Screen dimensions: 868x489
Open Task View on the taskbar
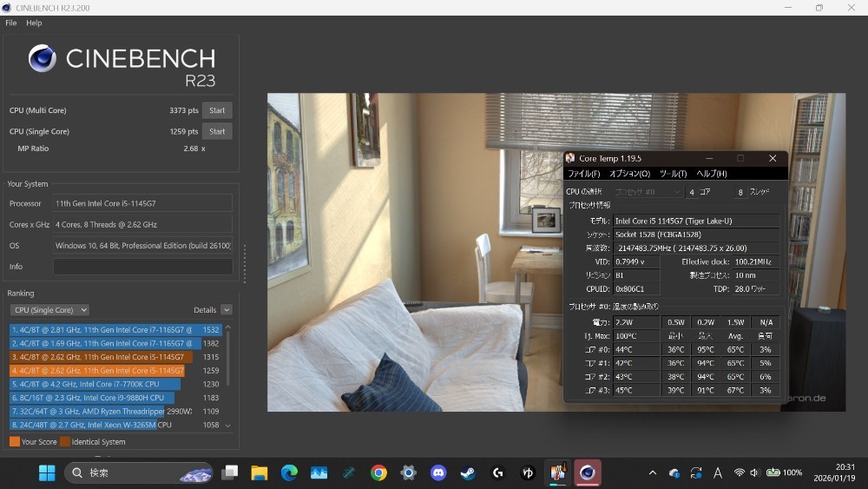click(230, 472)
